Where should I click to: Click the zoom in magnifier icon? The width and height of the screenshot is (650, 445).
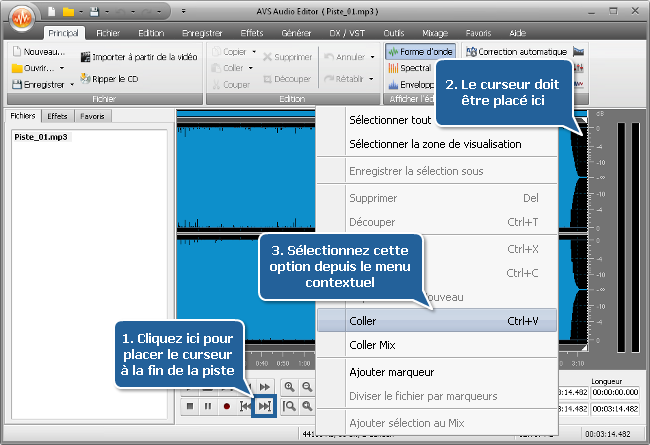[290, 386]
